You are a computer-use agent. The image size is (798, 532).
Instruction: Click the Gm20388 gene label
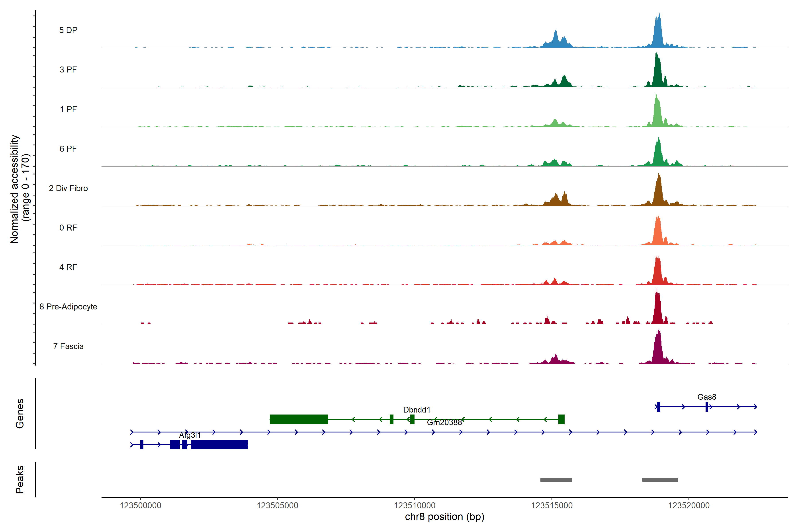click(444, 422)
